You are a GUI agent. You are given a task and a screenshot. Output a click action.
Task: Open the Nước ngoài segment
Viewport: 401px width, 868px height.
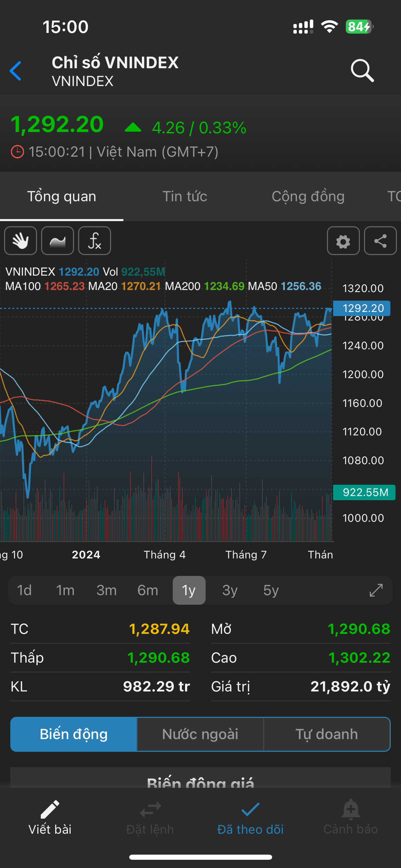tap(200, 734)
